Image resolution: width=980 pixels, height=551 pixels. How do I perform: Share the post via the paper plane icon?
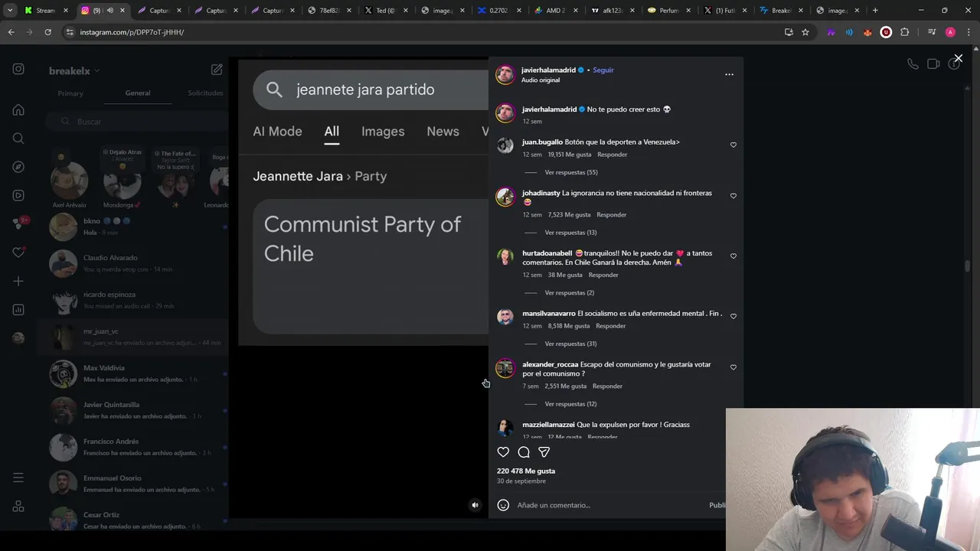(x=544, y=452)
